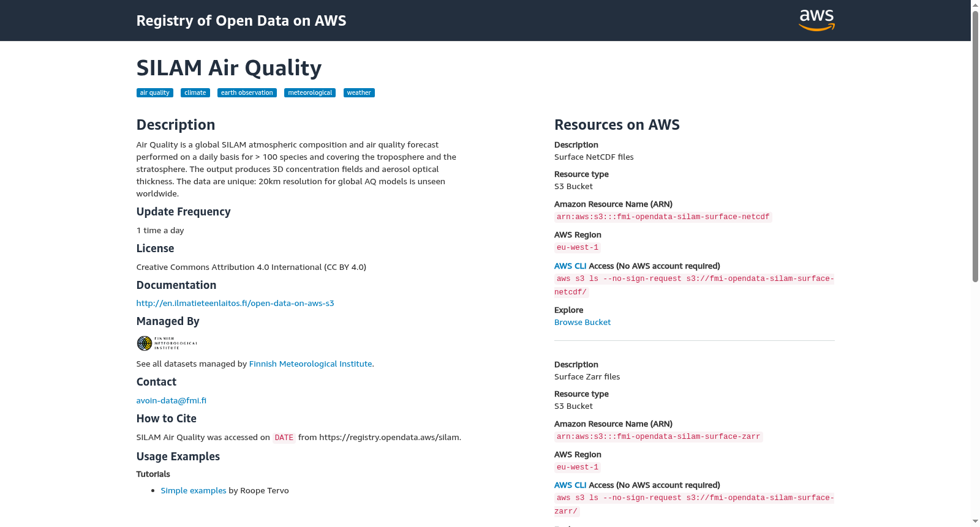Select the air quality tag
This screenshot has height=527, width=980.
[x=155, y=93]
